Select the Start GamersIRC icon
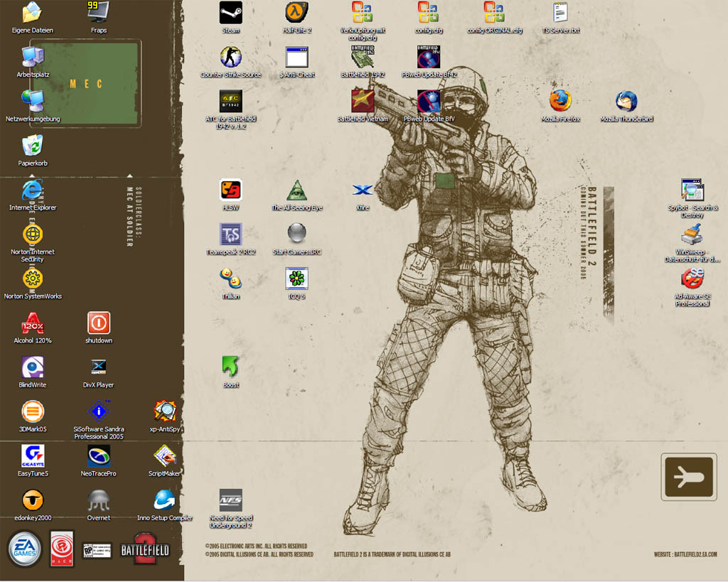The image size is (728, 582). (296, 234)
